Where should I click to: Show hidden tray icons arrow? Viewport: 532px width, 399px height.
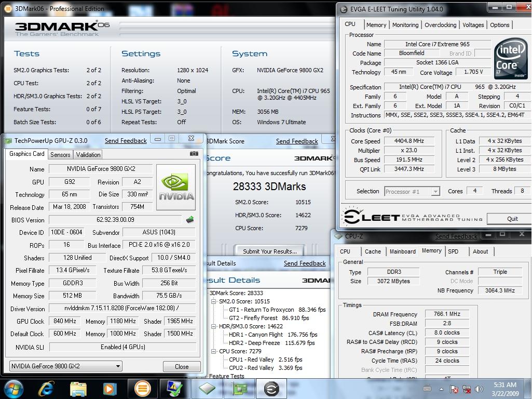[441, 389]
